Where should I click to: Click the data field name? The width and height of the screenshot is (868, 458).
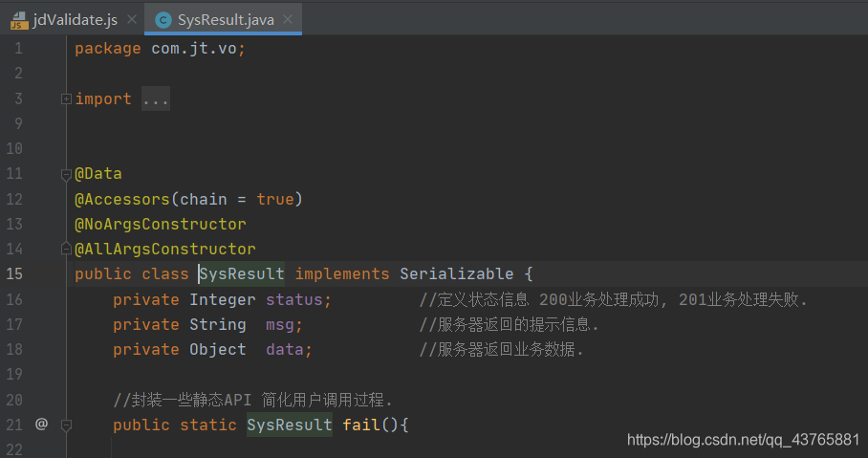285,349
